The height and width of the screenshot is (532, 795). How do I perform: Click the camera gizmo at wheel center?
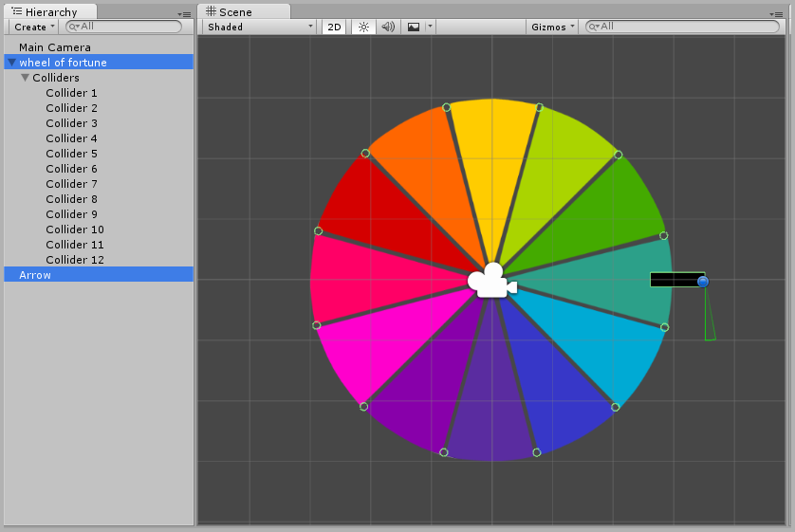coord(491,281)
